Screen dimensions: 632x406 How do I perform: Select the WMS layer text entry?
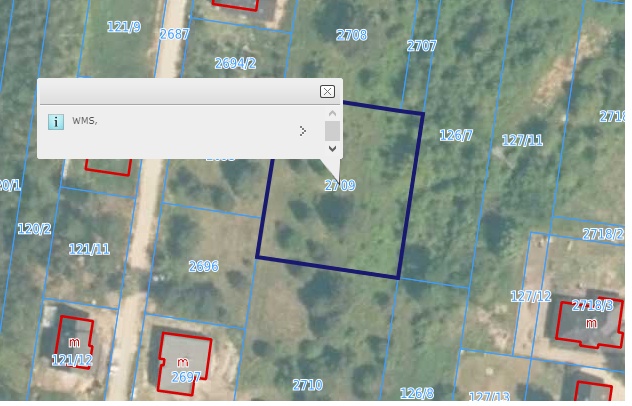click(x=85, y=121)
